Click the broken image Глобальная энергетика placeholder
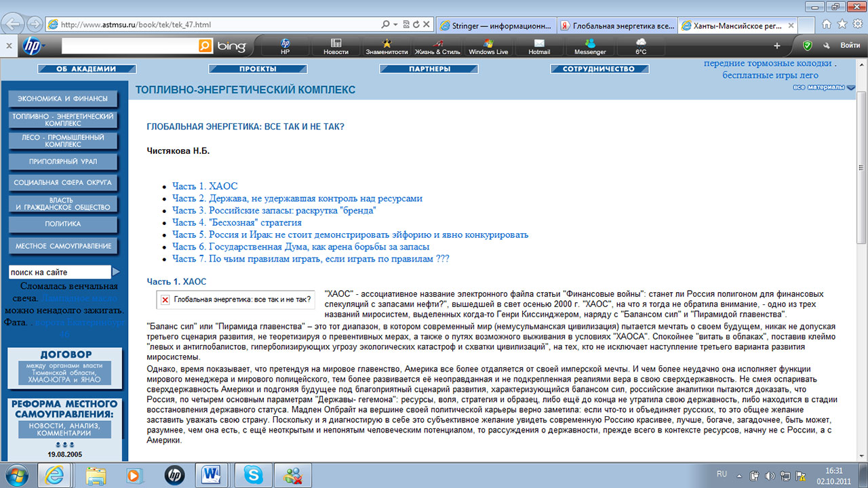Viewport: 868px width, 488px height. (x=235, y=300)
